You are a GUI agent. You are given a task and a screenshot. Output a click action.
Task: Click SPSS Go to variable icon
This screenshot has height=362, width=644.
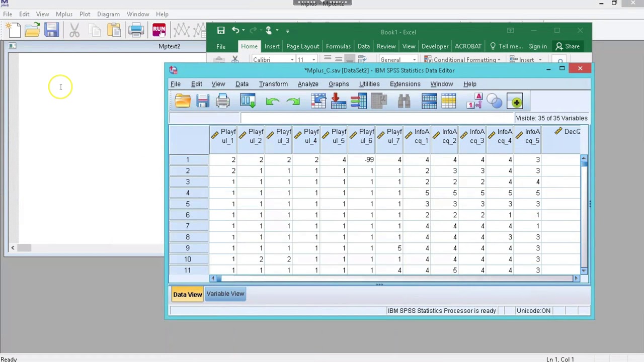[x=339, y=102]
